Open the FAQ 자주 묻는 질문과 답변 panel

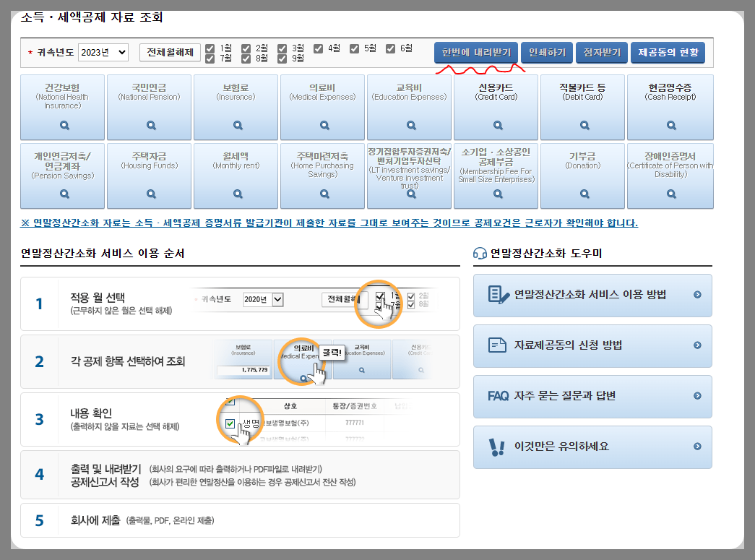coord(592,397)
